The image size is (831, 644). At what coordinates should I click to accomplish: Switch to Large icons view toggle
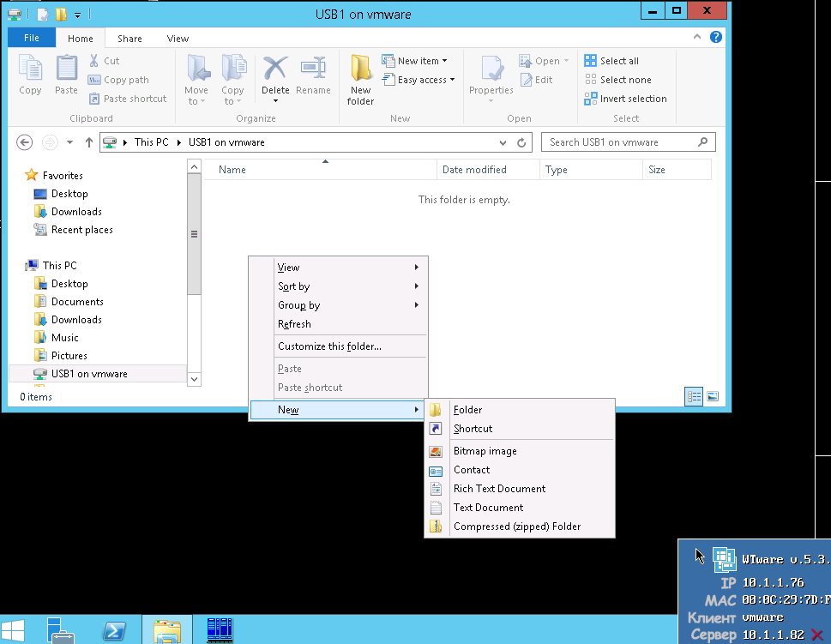[712, 396]
